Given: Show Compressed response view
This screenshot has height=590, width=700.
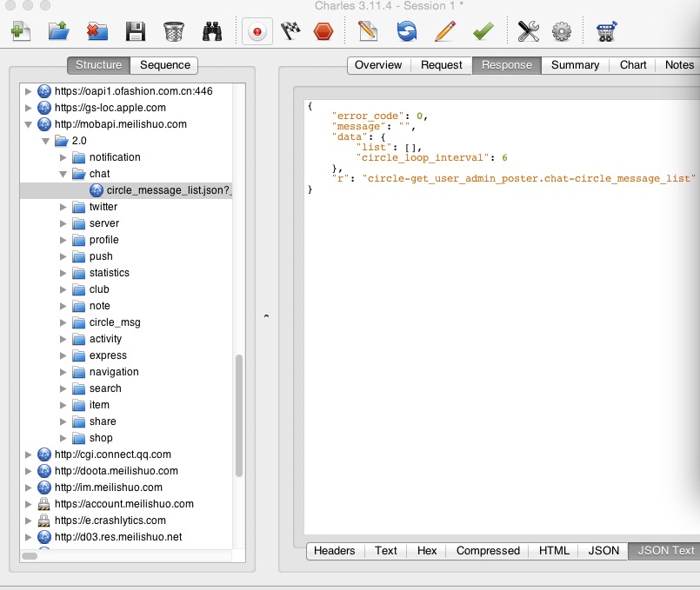Looking at the screenshot, I should (488, 551).
